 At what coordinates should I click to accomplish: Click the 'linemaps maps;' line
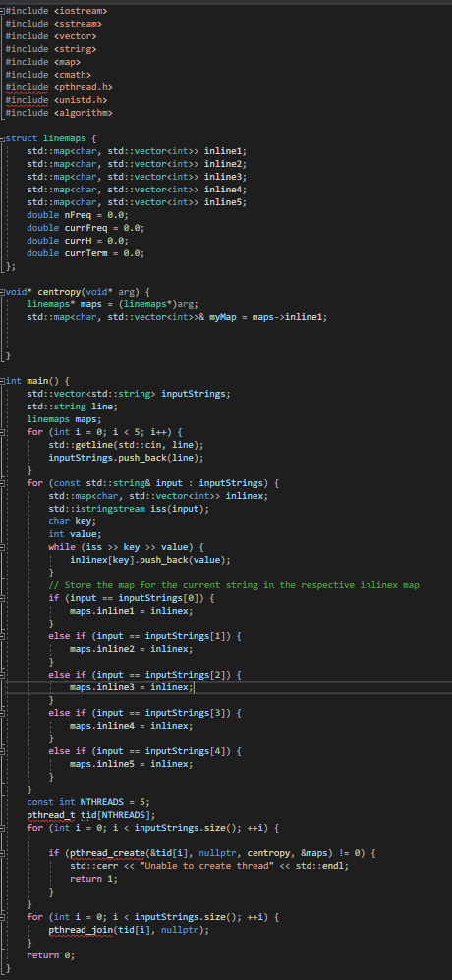coord(65,419)
